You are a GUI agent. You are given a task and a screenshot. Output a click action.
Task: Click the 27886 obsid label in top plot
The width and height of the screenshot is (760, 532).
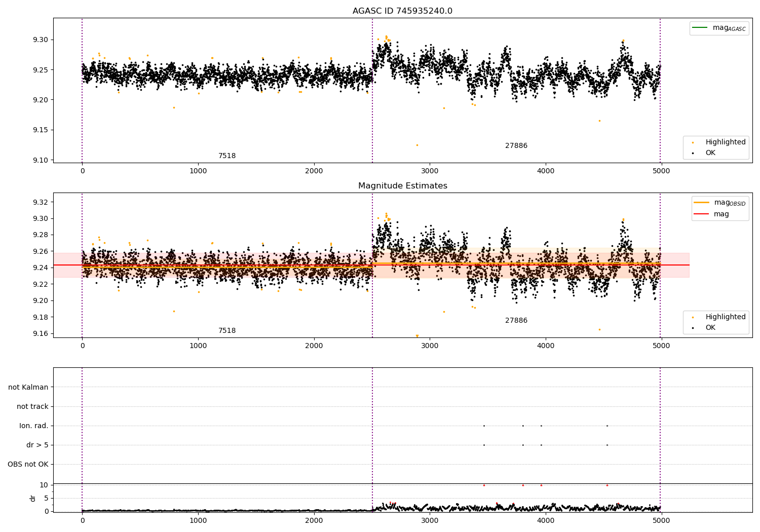point(516,146)
